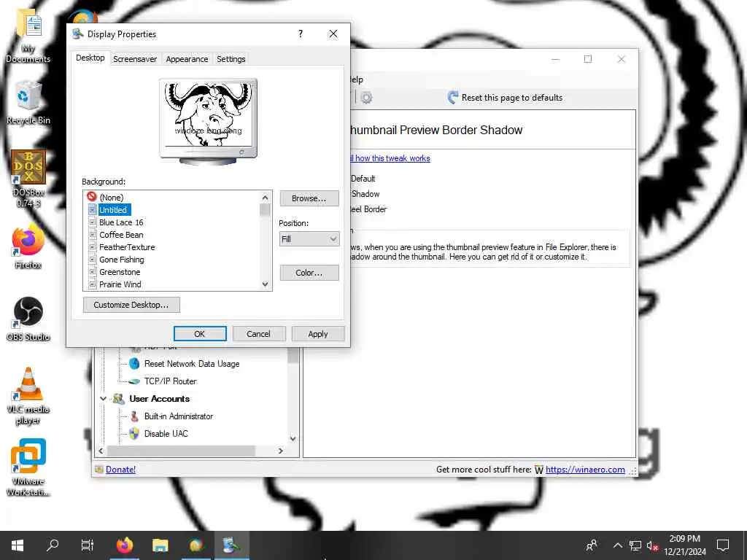Click the Winaero horizontal scrollbar thumb
Screen dimensions: 747x560
181,451
